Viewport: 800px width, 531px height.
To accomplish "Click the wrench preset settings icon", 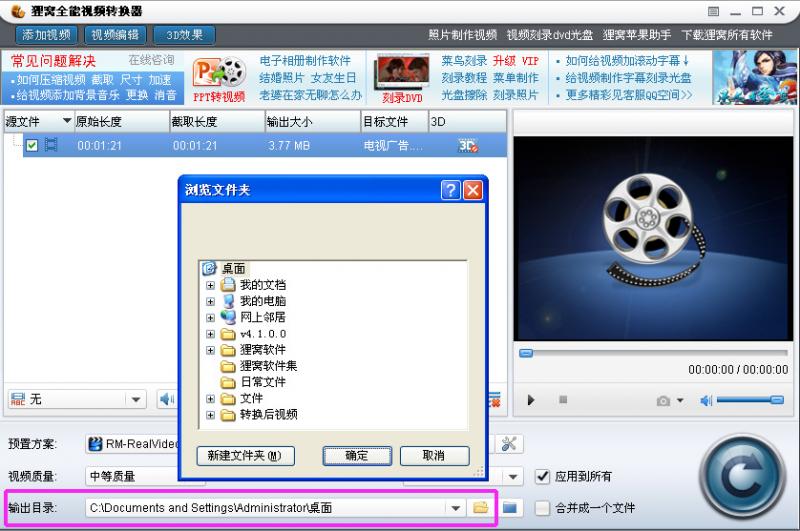I will point(508,444).
